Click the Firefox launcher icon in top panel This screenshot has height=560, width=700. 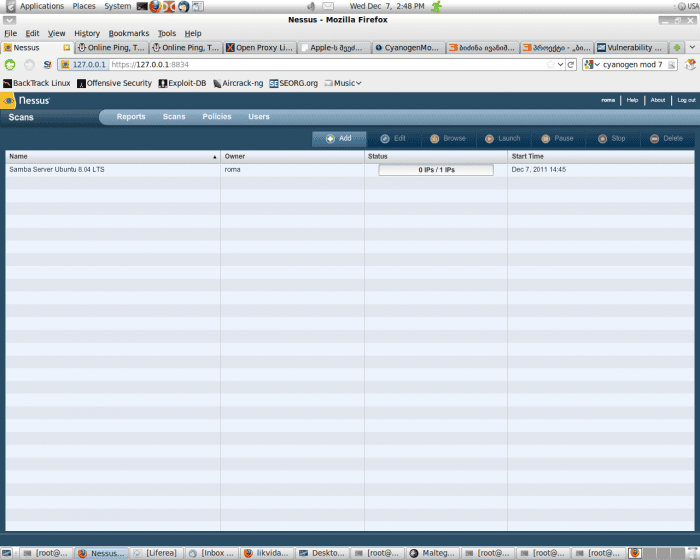pyautogui.click(x=155, y=6)
